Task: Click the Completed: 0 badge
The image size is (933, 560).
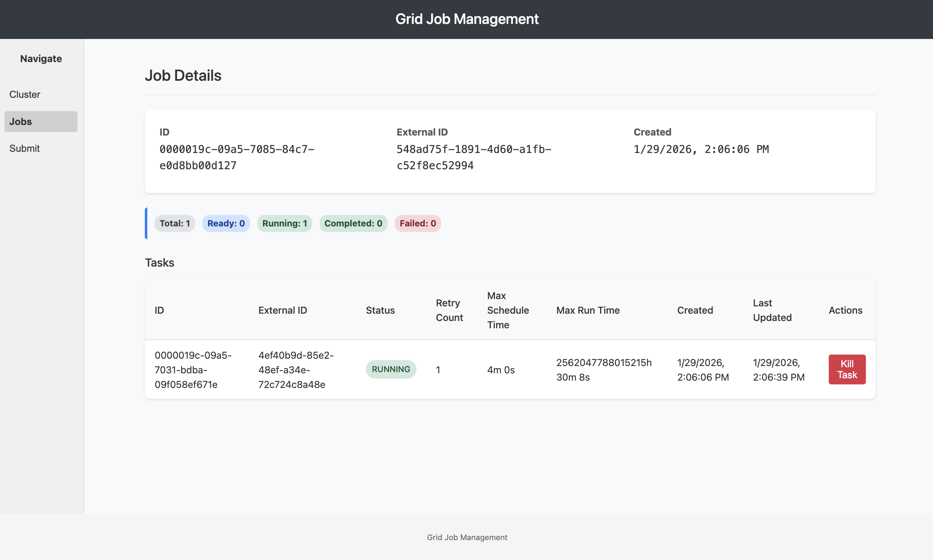Action: 353,224
